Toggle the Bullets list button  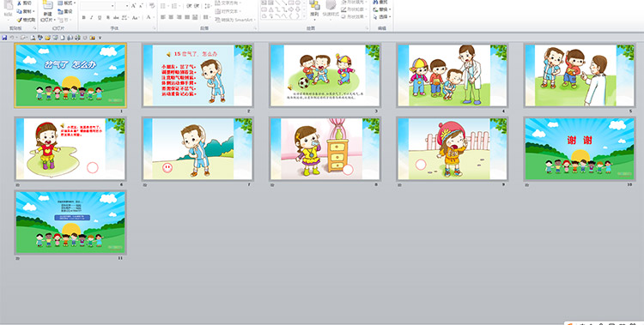(x=162, y=6)
